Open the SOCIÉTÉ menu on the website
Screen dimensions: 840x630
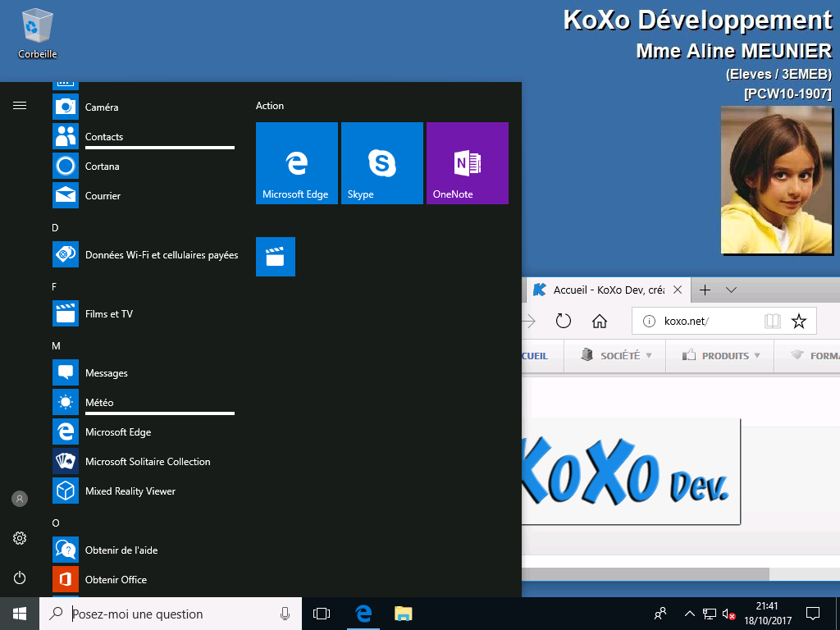pyautogui.click(x=616, y=355)
